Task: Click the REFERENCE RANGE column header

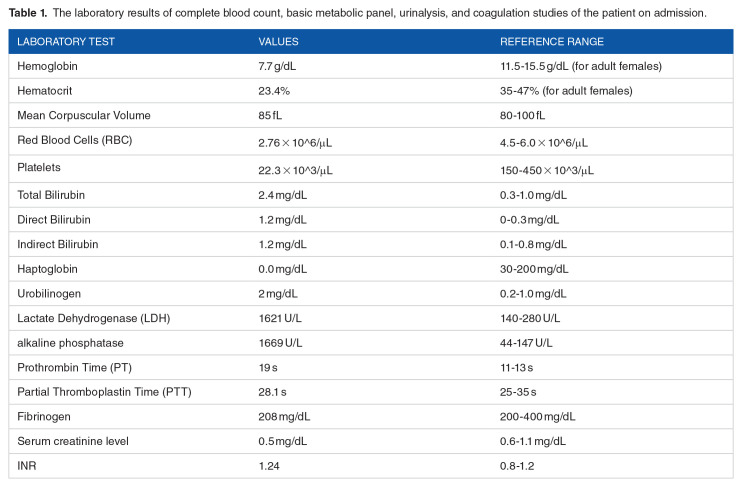Action: [547, 42]
